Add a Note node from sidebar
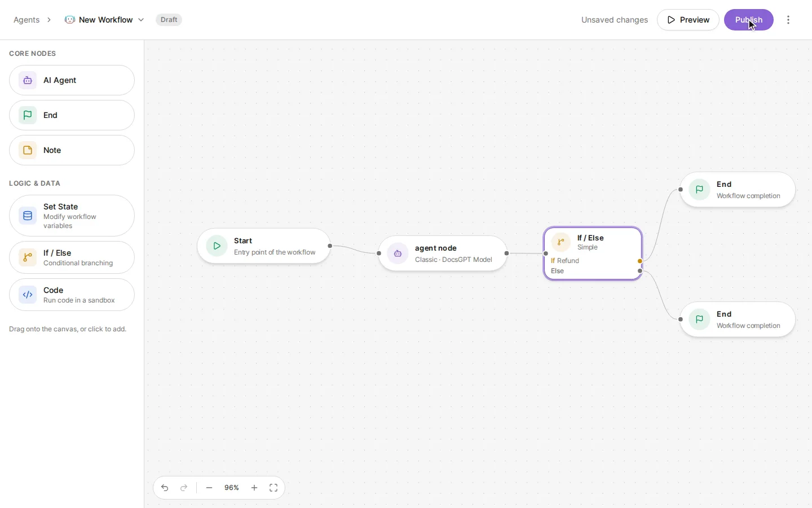 click(72, 150)
